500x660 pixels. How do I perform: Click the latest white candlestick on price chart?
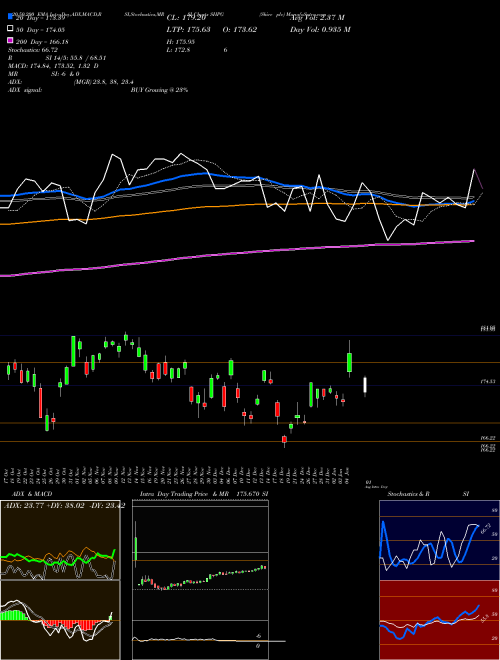click(365, 386)
